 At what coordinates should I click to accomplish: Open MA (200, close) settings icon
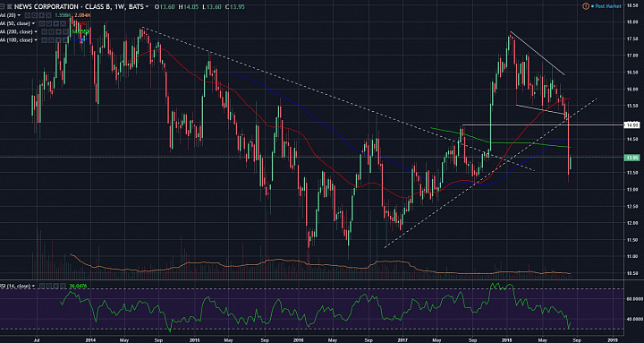[x=51, y=31]
